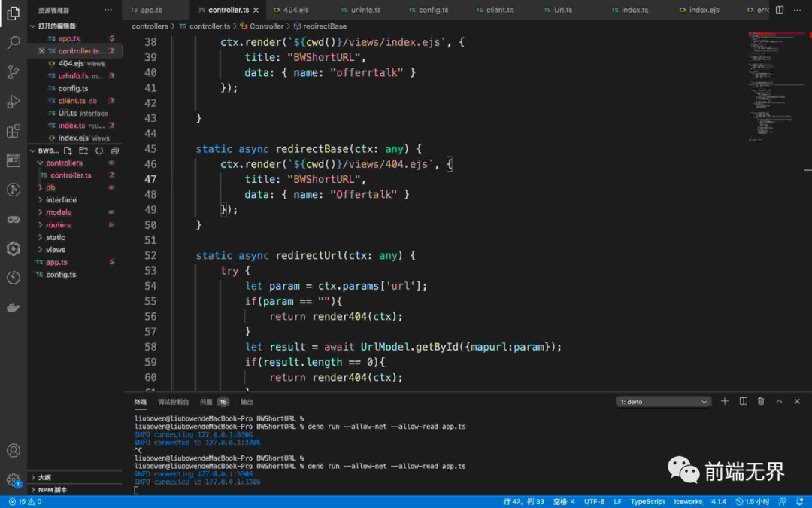This screenshot has width=812, height=508.
Task: Click the code minimap overview
Action: point(777,86)
